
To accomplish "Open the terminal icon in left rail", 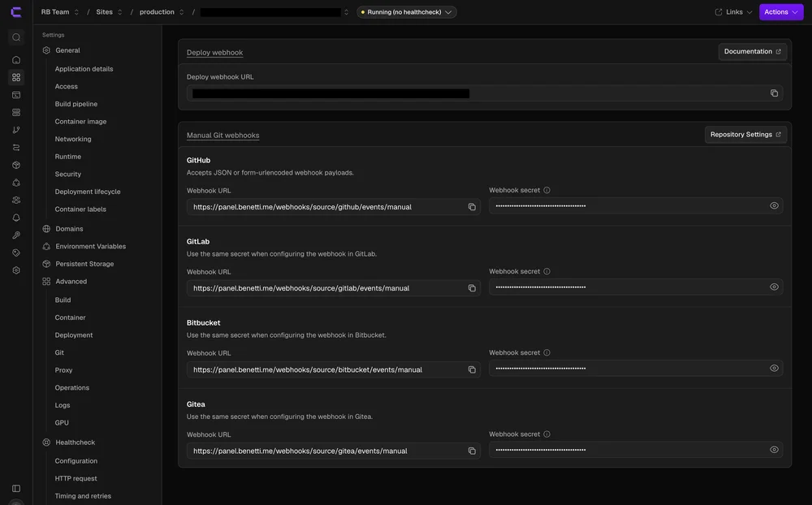I will [x=16, y=95].
